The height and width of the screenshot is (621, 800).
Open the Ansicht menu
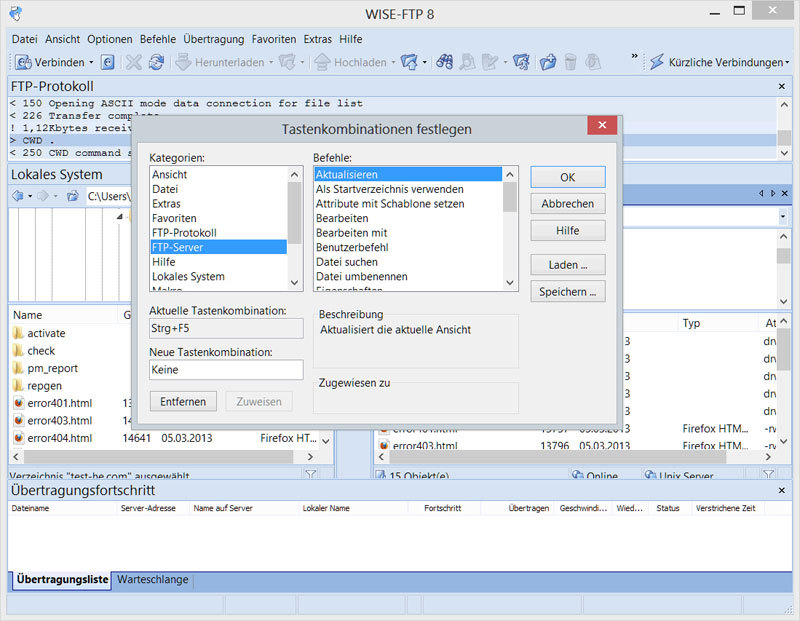click(62, 39)
